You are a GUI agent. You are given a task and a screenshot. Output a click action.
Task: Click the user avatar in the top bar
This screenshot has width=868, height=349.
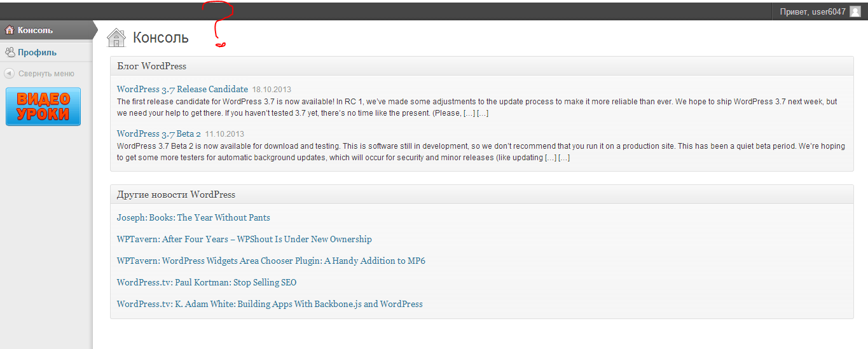click(855, 11)
